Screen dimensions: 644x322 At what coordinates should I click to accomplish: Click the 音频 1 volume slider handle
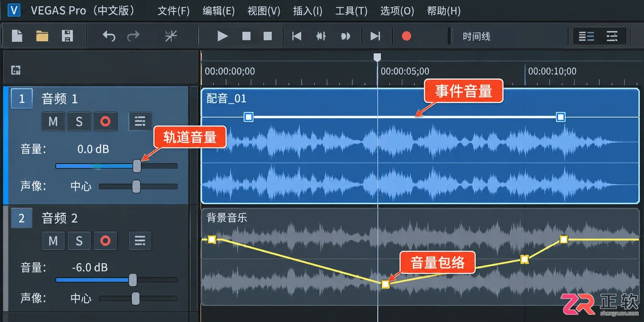pos(137,166)
